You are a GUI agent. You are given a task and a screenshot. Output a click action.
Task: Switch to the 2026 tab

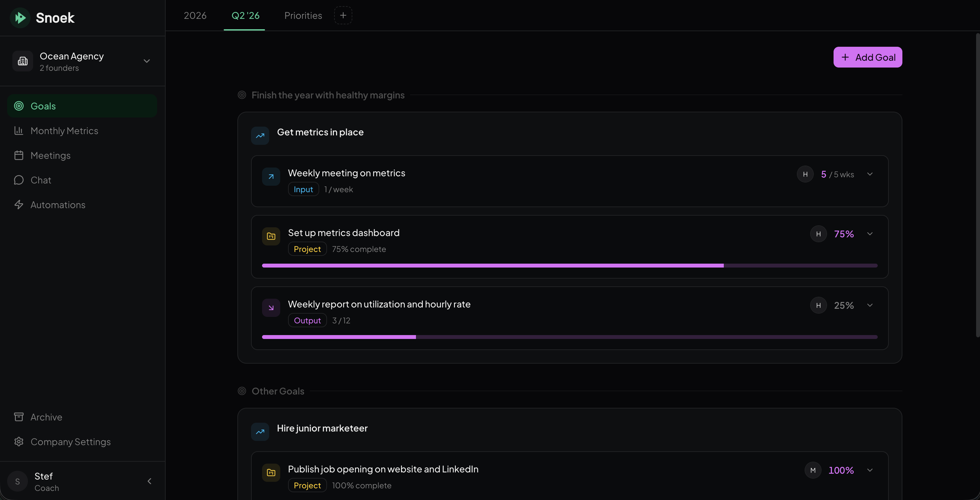pos(195,15)
